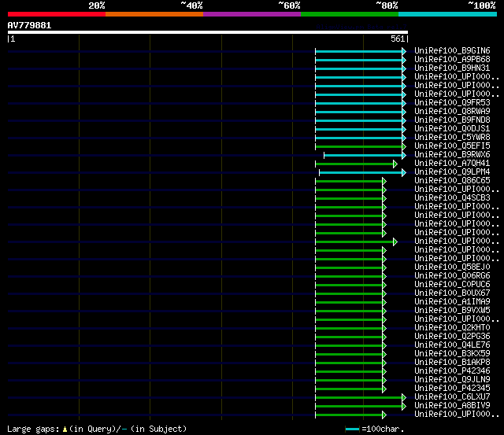Click the cyan alignment bar for UniRef100_B9GIN6
The width and height of the screenshot is (504, 435).
coord(359,51)
